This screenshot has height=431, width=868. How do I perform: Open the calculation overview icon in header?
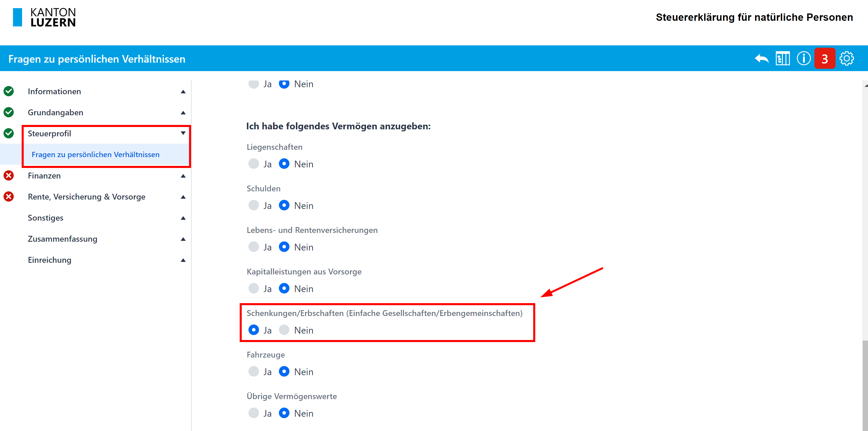pos(783,59)
